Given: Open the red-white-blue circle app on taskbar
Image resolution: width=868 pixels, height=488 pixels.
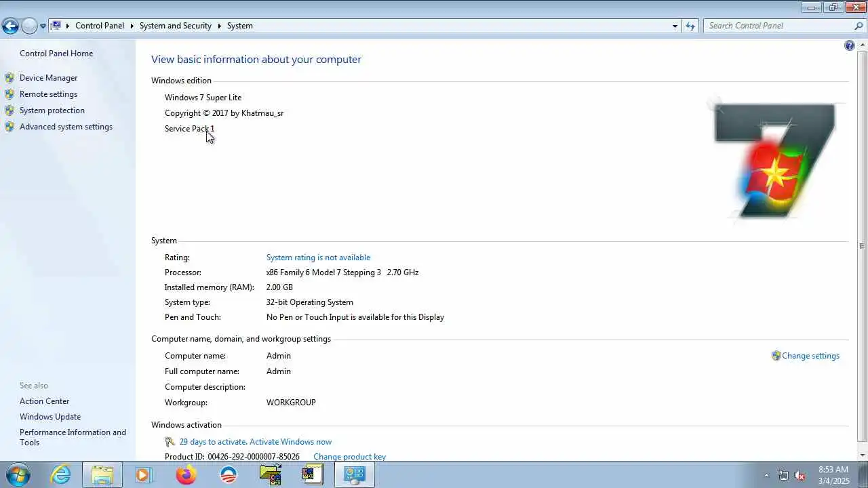Looking at the screenshot, I should coord(229,474).
